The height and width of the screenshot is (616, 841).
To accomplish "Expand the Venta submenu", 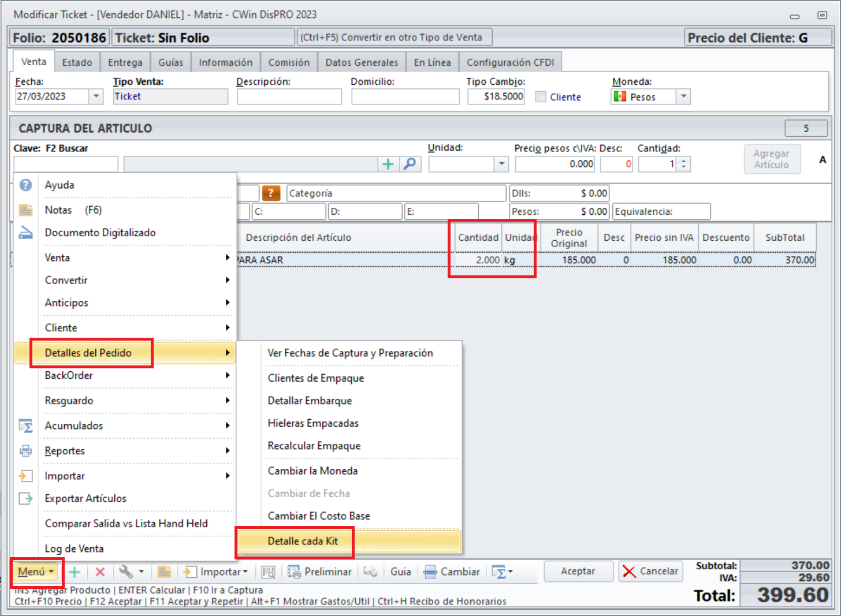I will coord(124,257).
